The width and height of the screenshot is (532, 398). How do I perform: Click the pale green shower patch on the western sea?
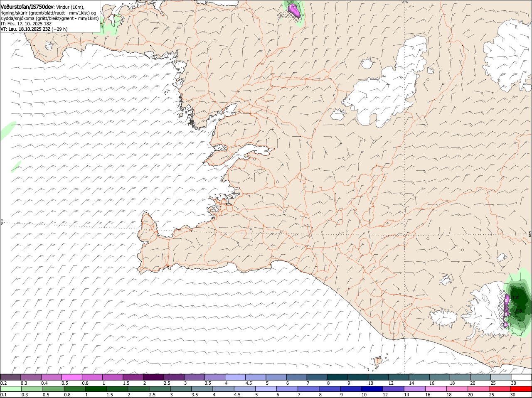[7, 130]
